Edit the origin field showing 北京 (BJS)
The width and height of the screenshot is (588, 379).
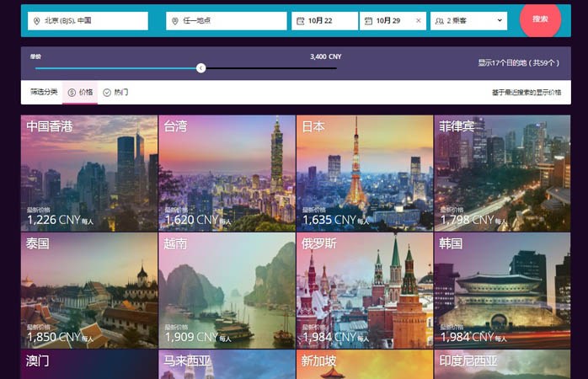(88, 20)
